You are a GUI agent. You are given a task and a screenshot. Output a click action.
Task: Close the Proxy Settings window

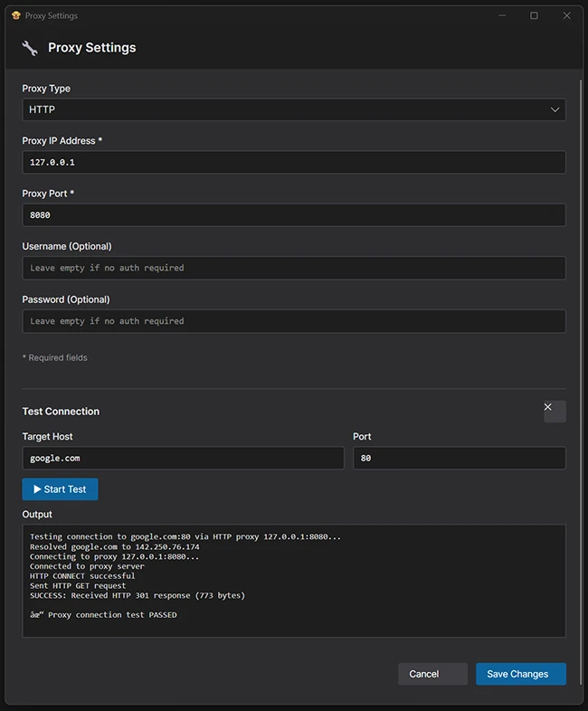pos(566,15)
